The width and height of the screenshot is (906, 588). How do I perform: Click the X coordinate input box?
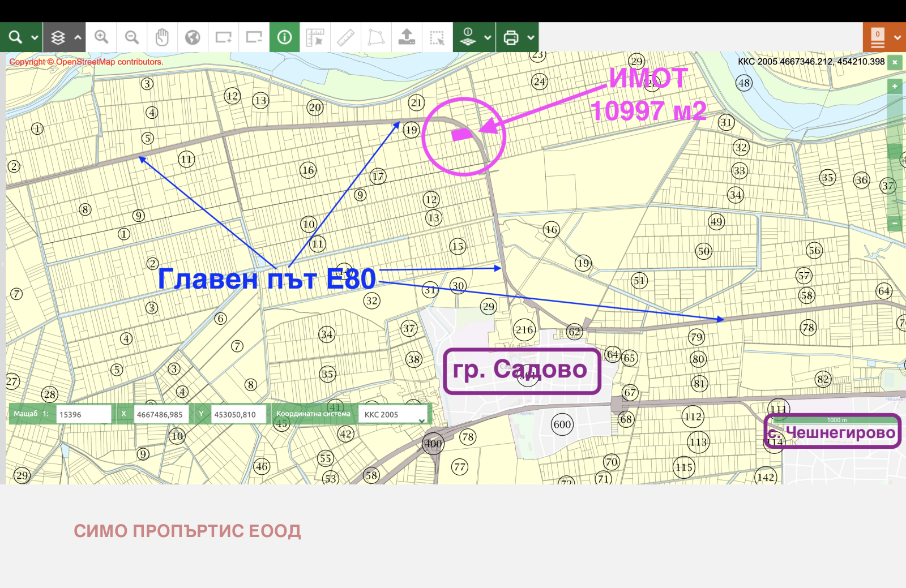[160, 414]
